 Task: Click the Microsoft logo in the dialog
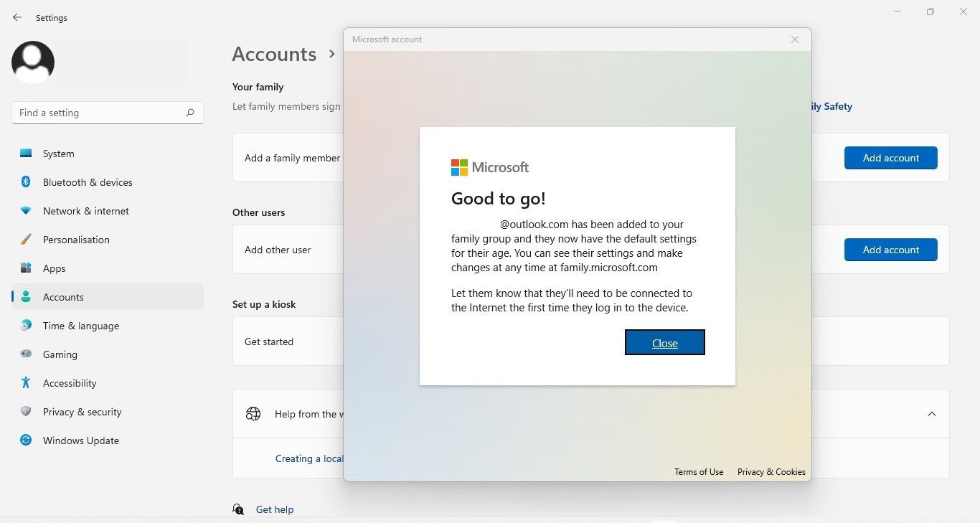tap(490, 167)
